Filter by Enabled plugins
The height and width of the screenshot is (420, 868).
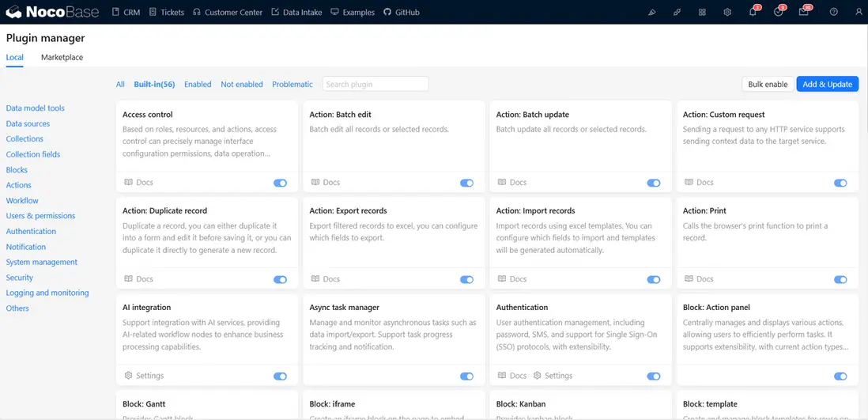(x=198, y=84)
